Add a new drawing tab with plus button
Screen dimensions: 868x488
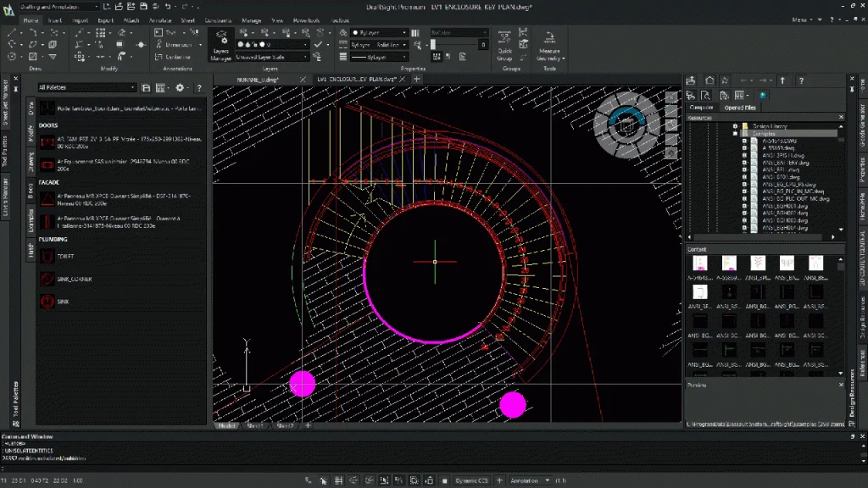point(416,79)
